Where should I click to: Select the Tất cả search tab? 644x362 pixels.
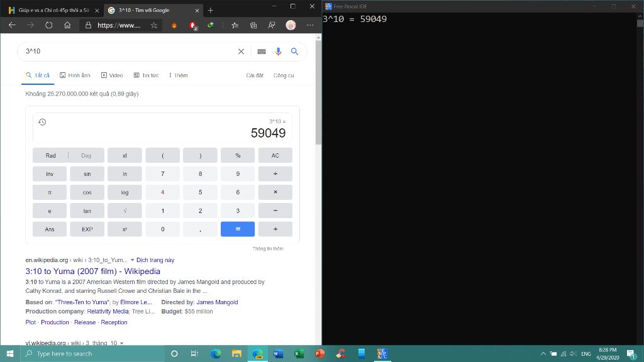[x=37, y=75]
